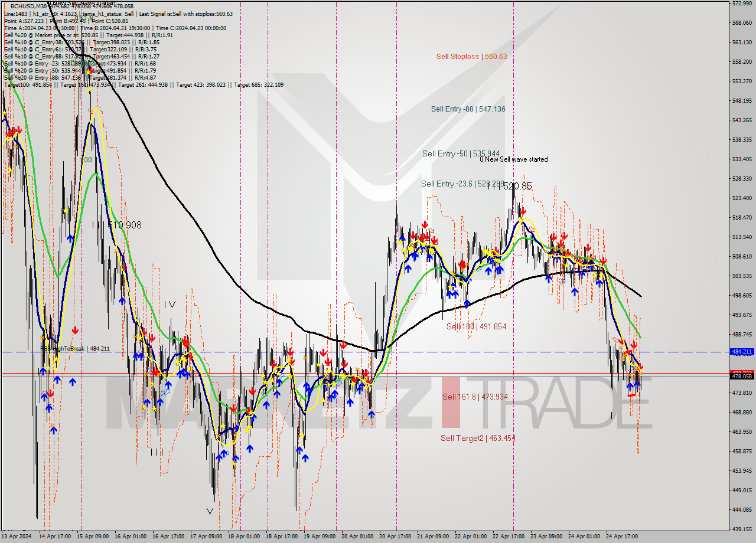Click the '18 Apr 17:00' time label
Screen dimensions: 756x543
click(282, 537)
